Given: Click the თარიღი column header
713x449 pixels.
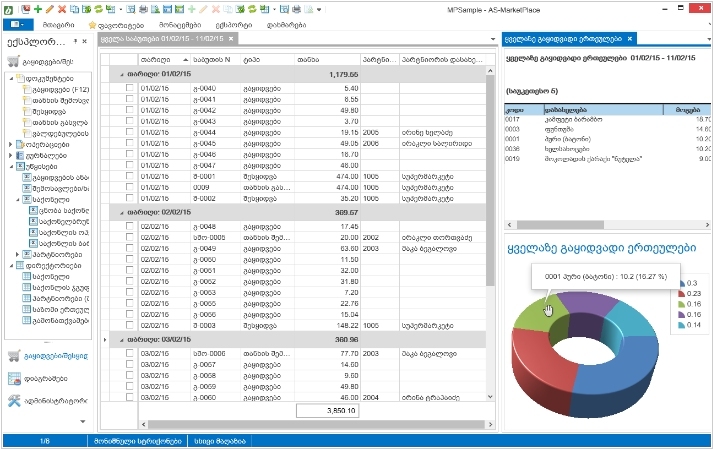Looking at the screenshot, I should click(x=155, y=60).
